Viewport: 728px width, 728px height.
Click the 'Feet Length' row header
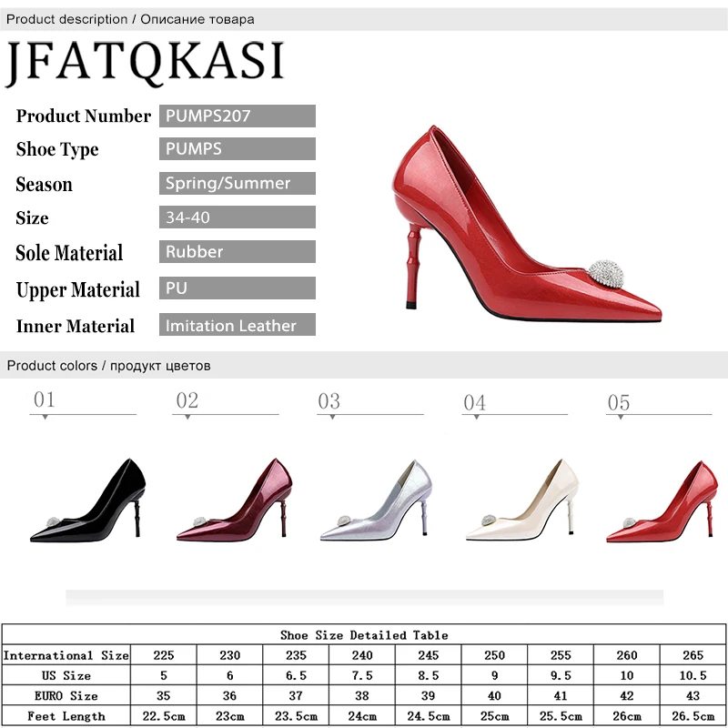[x=66, y=716]
